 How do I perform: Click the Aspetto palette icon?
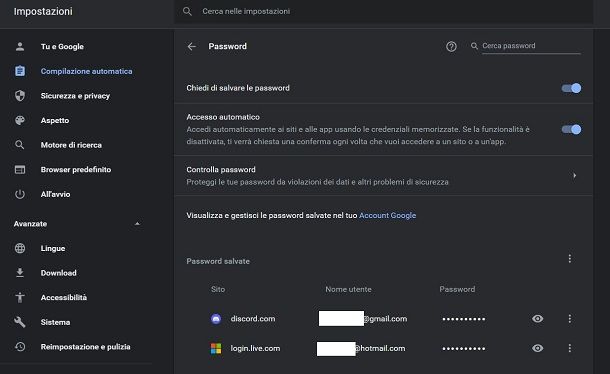[x=20, y=120]
